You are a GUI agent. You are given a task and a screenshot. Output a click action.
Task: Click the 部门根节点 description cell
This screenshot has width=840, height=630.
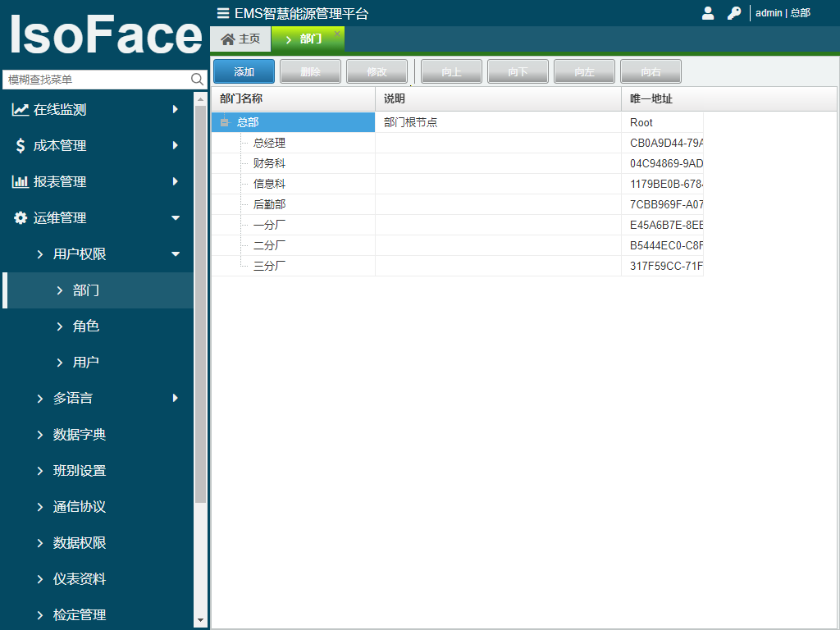(x=498, y=123)
